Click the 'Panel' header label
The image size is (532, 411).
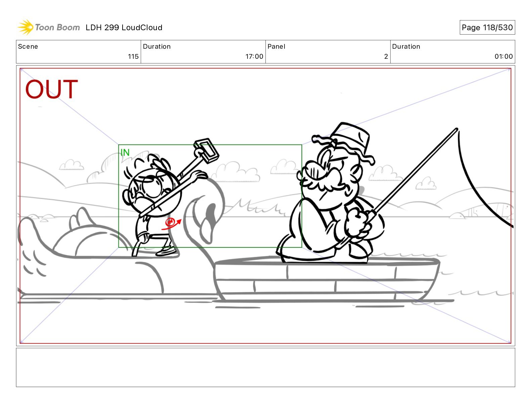pyautogui.click(x=276, y=46)
